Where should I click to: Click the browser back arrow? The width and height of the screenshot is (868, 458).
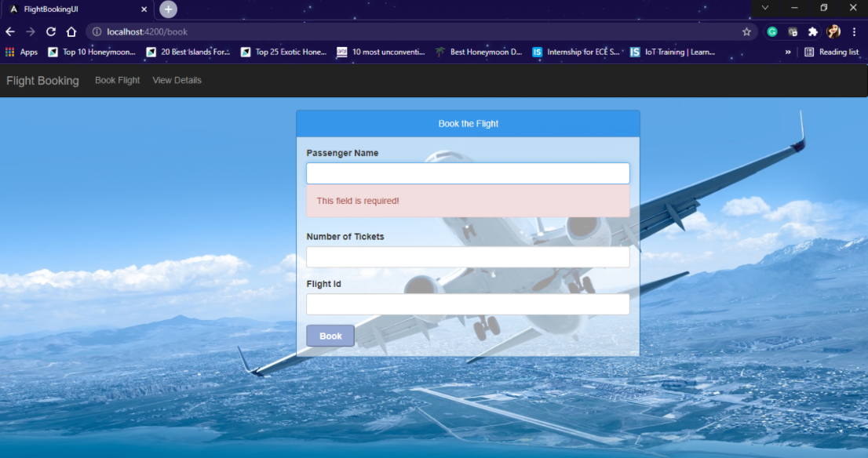tap(9, 33)
